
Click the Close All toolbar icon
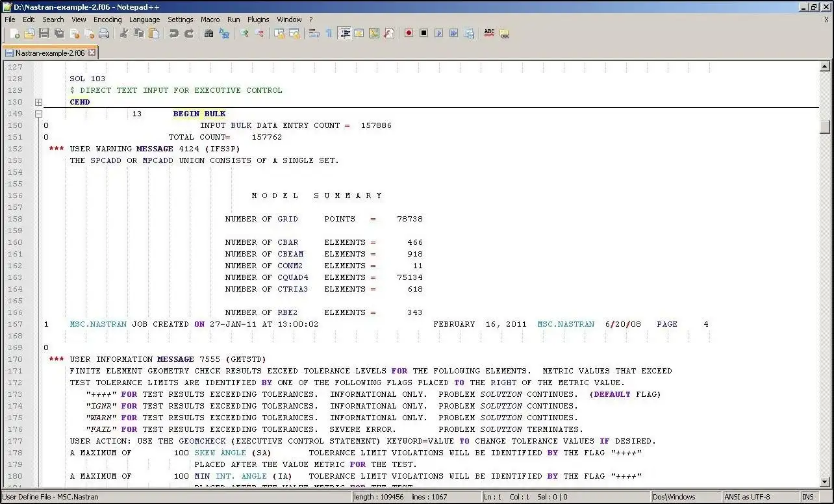(89, 33)
